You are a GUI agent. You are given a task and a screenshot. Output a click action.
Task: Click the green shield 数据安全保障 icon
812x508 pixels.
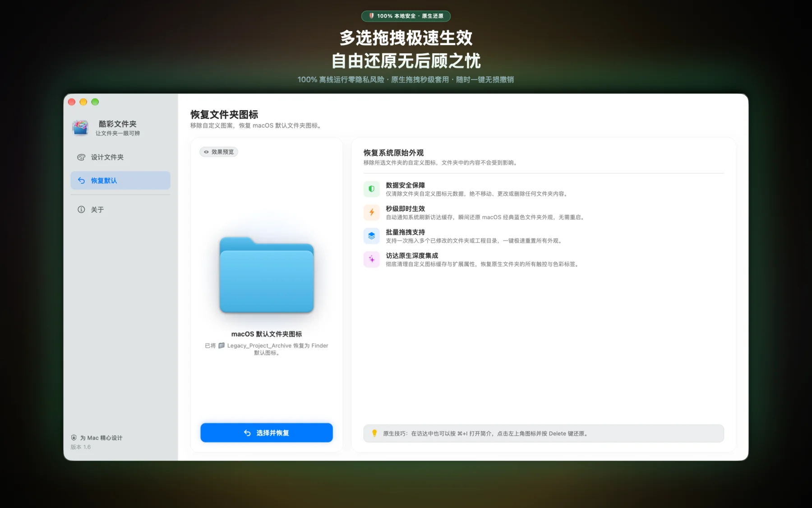[x=372, y=189]
